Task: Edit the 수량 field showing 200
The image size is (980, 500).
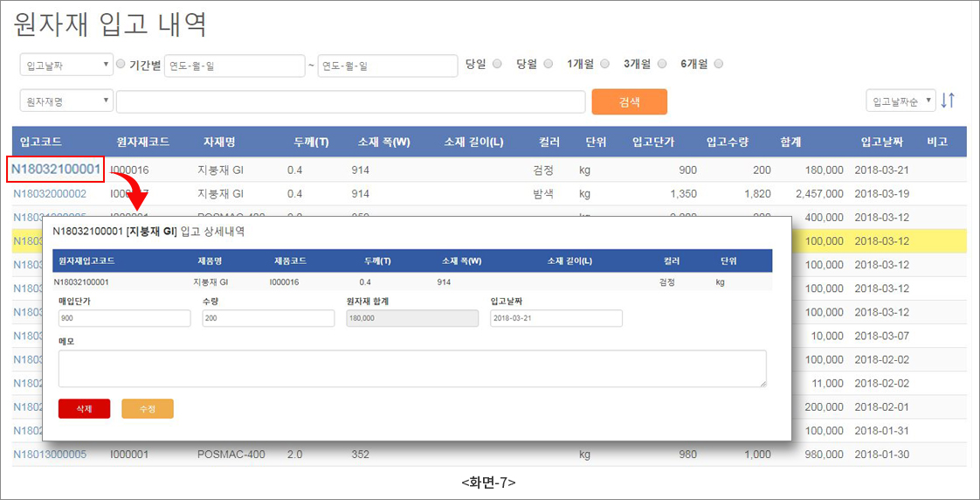Action: coord(268,318)
